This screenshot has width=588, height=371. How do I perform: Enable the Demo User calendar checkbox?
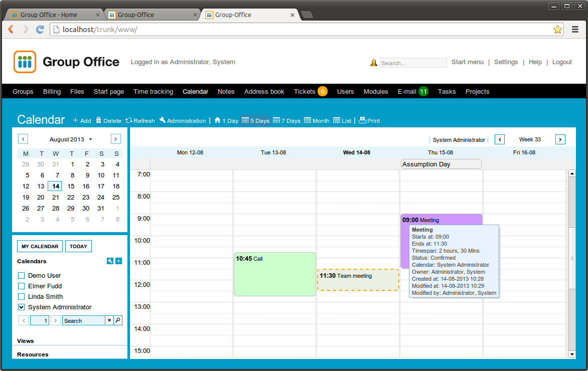[x=22, y=275]
